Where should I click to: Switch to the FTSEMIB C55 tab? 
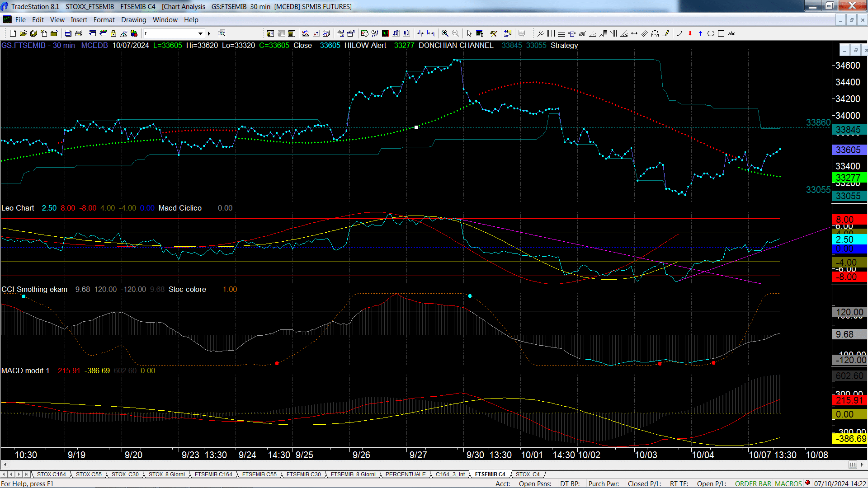(x=259, y=474)
